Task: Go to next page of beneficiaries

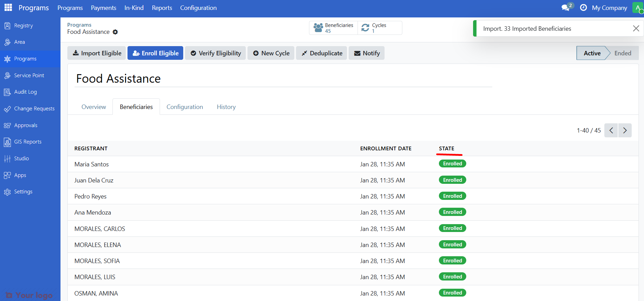Action: tap(625, 131)
